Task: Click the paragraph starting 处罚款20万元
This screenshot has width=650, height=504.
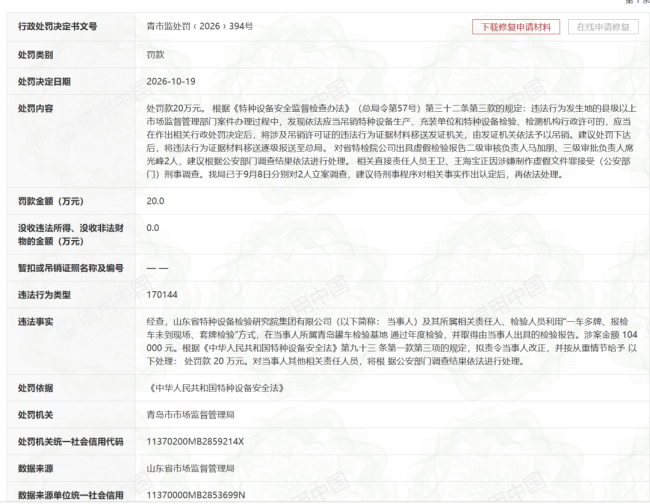Action: coord(391,141)
